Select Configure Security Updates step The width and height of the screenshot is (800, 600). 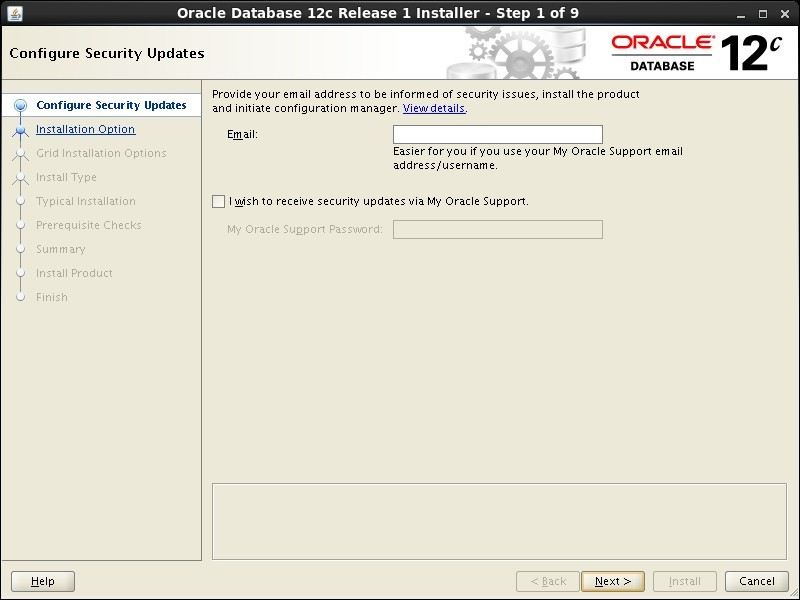111,105
